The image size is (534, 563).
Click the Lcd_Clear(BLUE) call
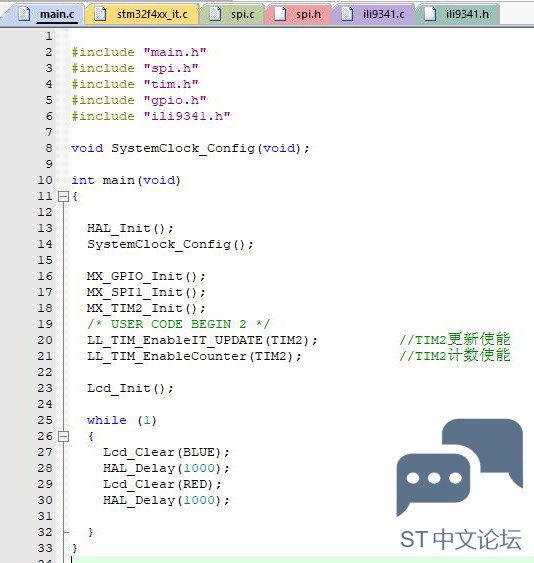[166, 452]
